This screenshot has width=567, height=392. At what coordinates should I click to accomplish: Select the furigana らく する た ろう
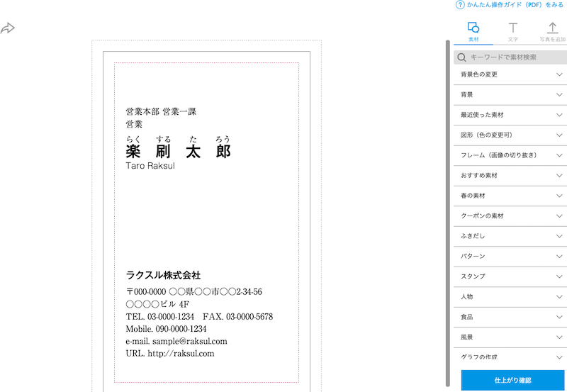tap(179, 139)
